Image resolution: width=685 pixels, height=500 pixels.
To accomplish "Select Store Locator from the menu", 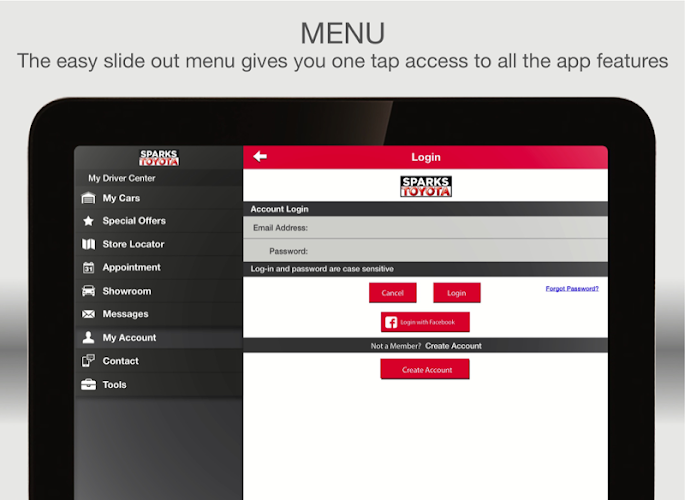I will click(159, 244).
